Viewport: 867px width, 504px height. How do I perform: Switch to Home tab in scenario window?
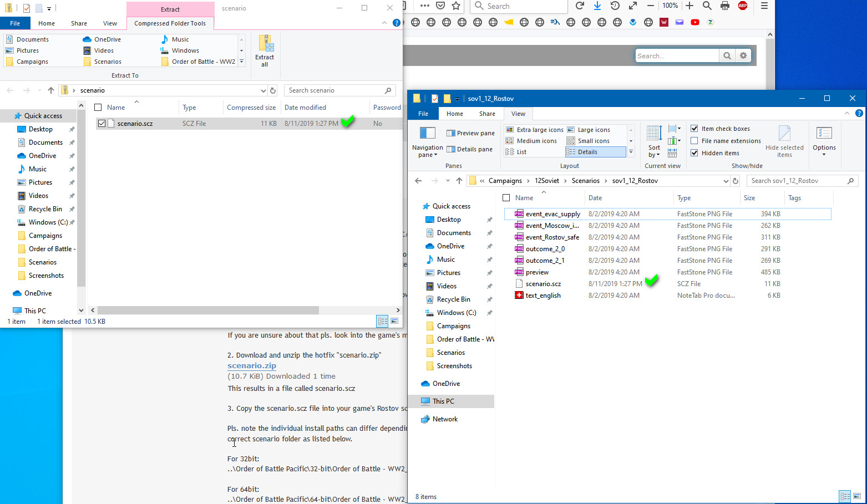[47, 23]
